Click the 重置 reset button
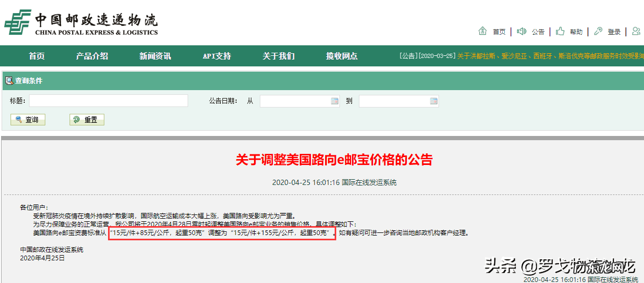Screen dimensions: 644x283 coord(87,120)
